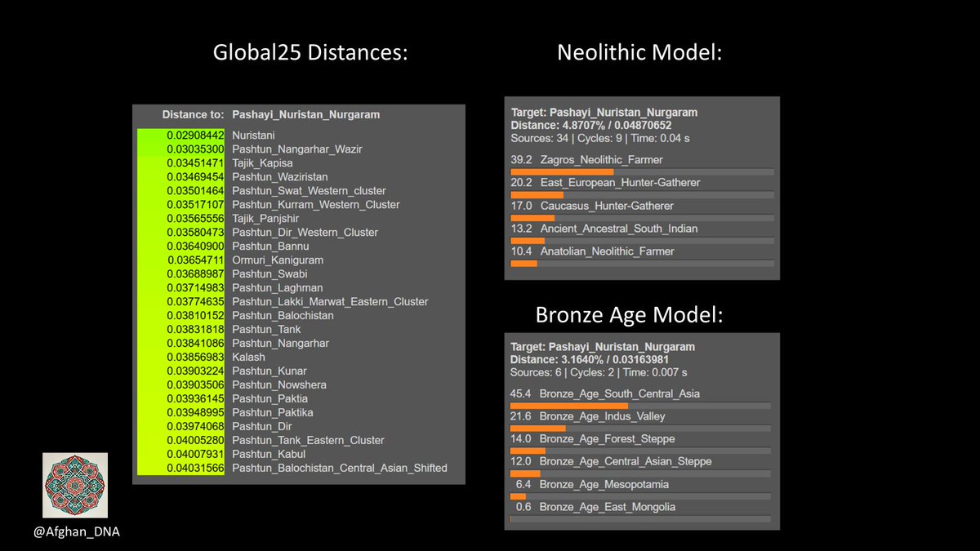Click distance value 0.03974068
980x551 pixels.
click(x=195, y=426)
